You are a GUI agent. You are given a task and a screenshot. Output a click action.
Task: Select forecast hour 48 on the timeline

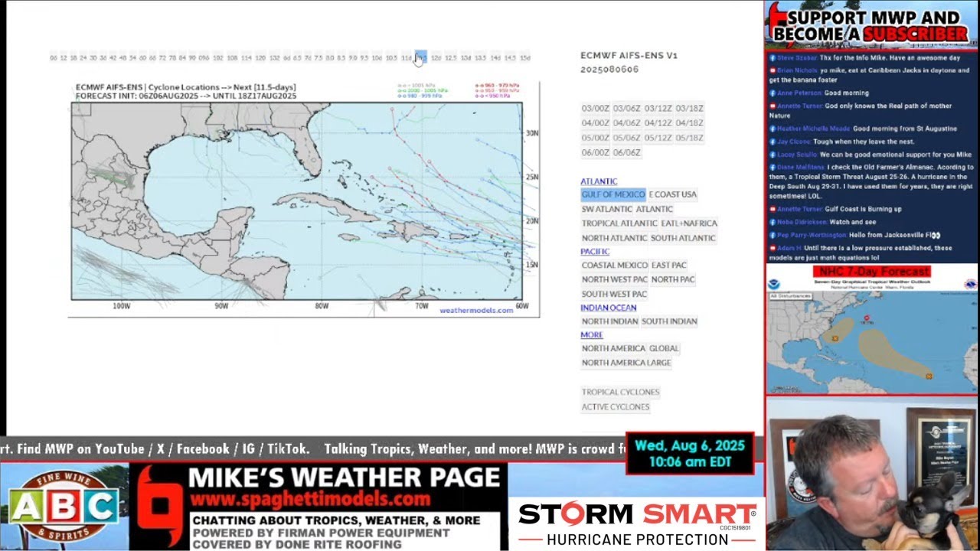pyautogui.click(x=123, y=58)
